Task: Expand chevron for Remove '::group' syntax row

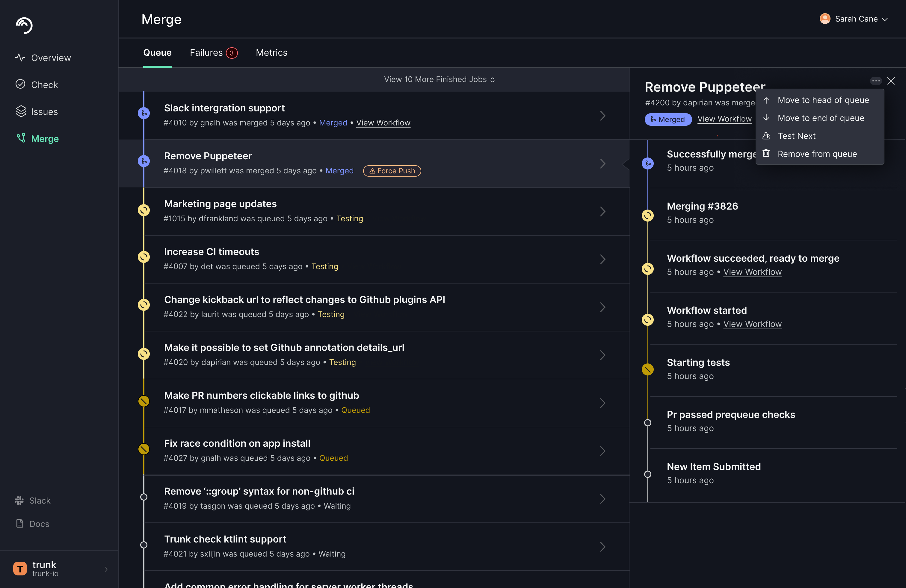Action: pos(603,499)
